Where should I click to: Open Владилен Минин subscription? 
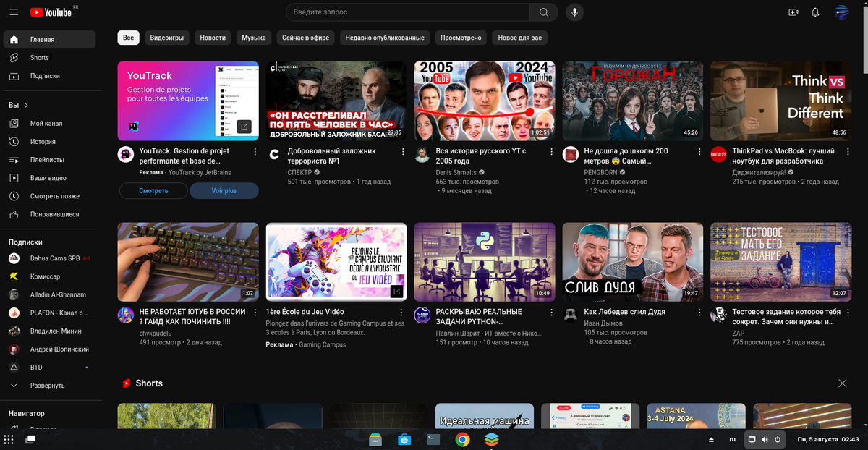(x=49, y=331)
